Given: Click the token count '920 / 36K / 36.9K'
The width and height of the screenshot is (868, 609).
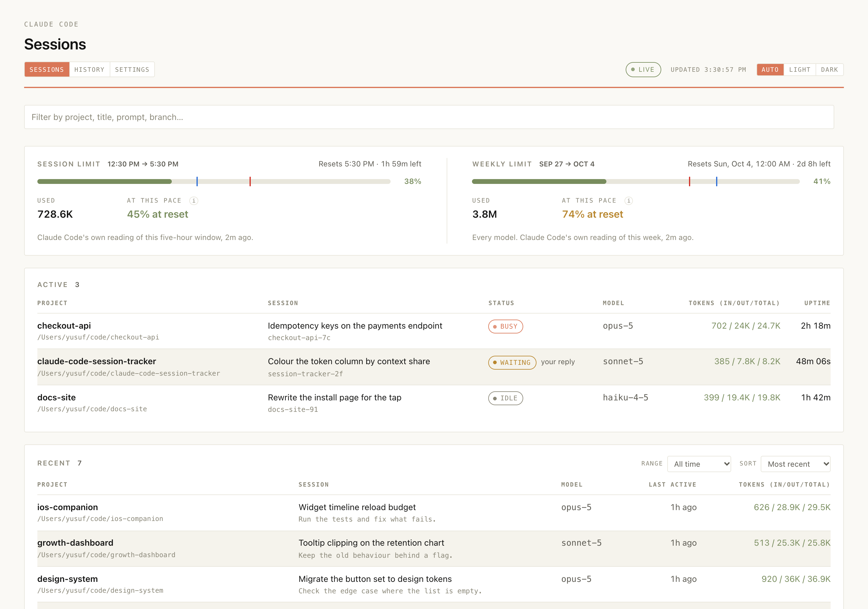Looking at the screenshot, I should point(796,579).
